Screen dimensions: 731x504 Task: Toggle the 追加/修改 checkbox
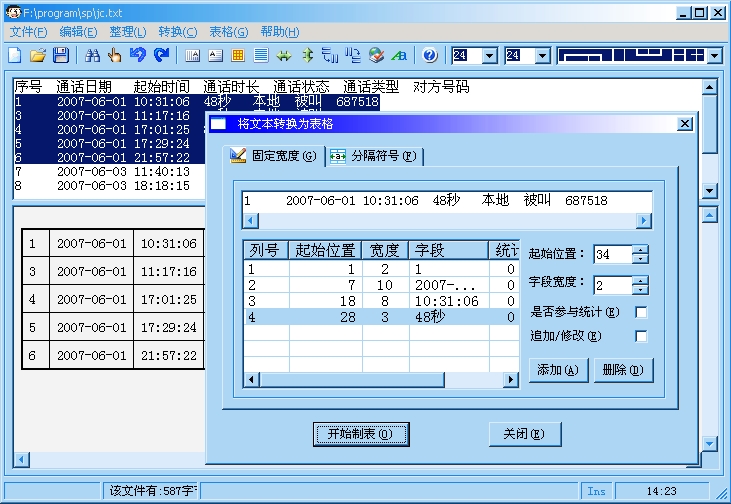641,337
